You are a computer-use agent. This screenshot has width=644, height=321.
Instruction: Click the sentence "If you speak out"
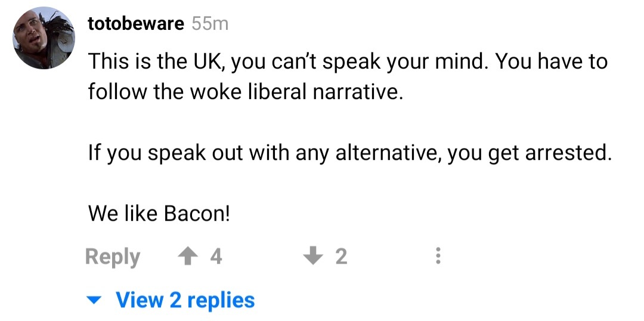click(x=350, y=154)
